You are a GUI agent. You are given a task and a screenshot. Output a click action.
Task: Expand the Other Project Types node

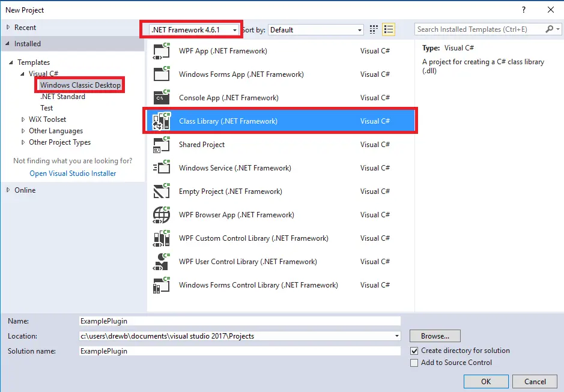(23, 142)
